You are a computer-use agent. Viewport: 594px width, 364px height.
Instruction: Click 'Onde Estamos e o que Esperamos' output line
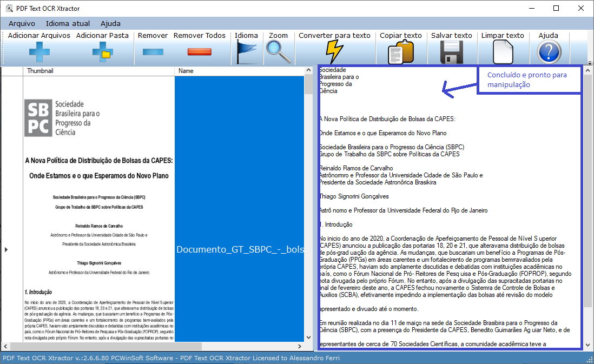pyautogui.click(x=383, y=133)
